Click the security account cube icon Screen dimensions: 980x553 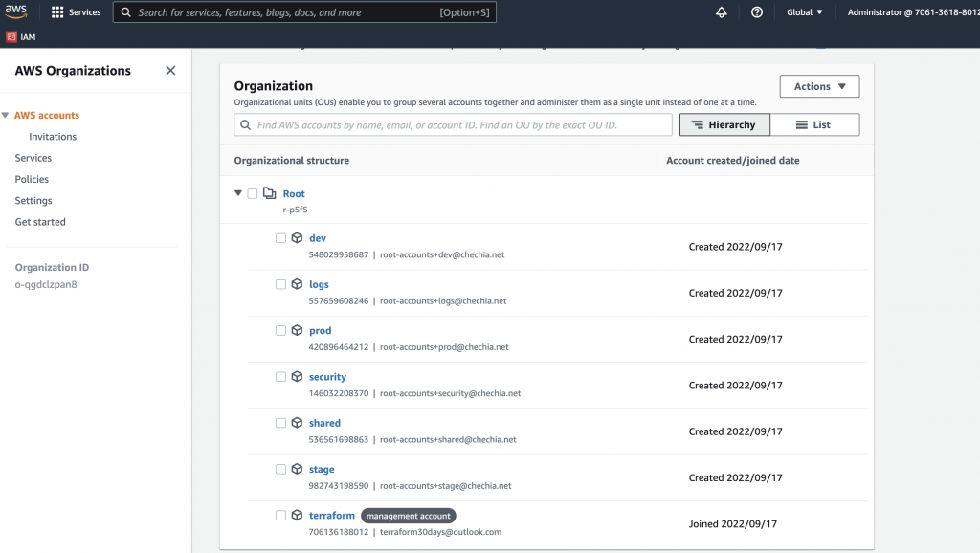tap(297, 377)
